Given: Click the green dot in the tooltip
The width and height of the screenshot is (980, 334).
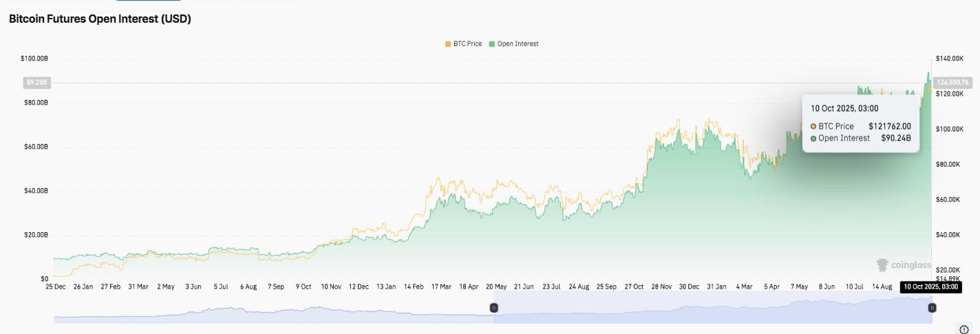Looking at the screenshot, I should click(813, 138).
